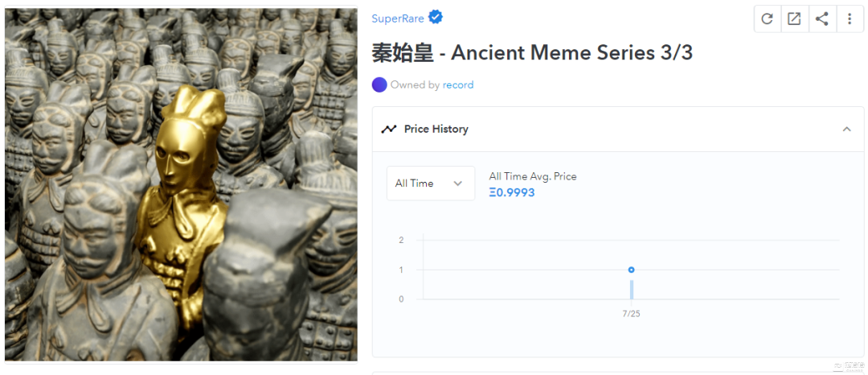The height and width of the screenshot is (375, 868).
Task: Click the dropdown arrow in All Time selector
Action: 458,183
